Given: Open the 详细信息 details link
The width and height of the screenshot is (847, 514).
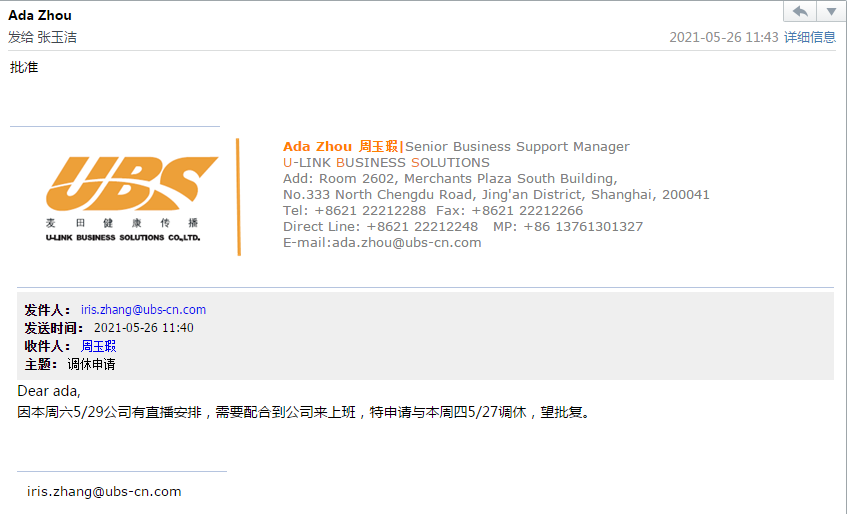Looking at the screenshot, I should coord(810,37).
